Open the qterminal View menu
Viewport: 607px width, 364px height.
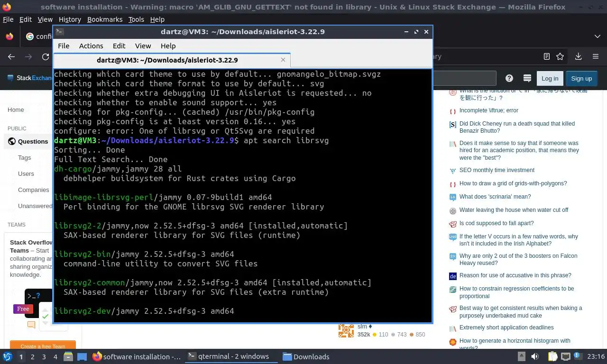click(143, 46)
